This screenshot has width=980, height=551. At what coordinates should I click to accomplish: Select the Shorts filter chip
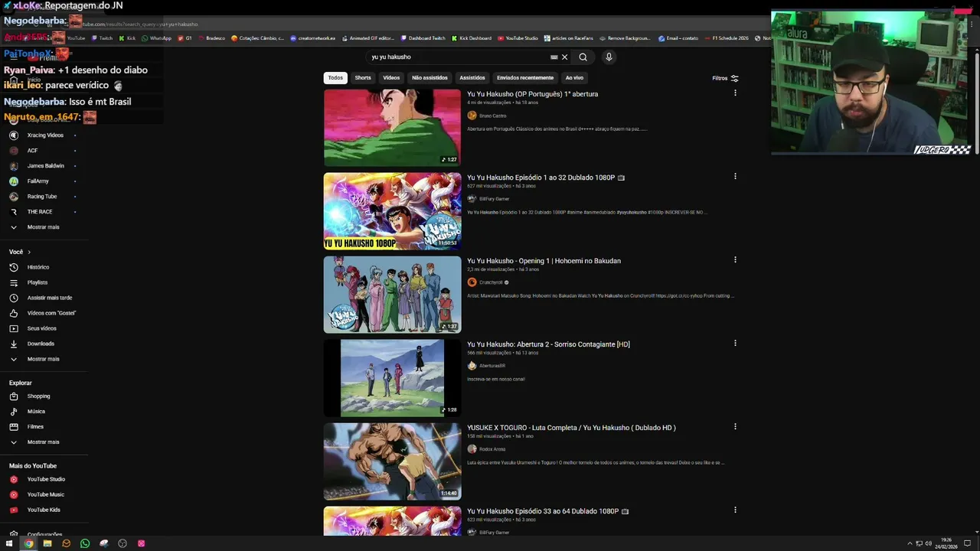[x=363, y=77]
